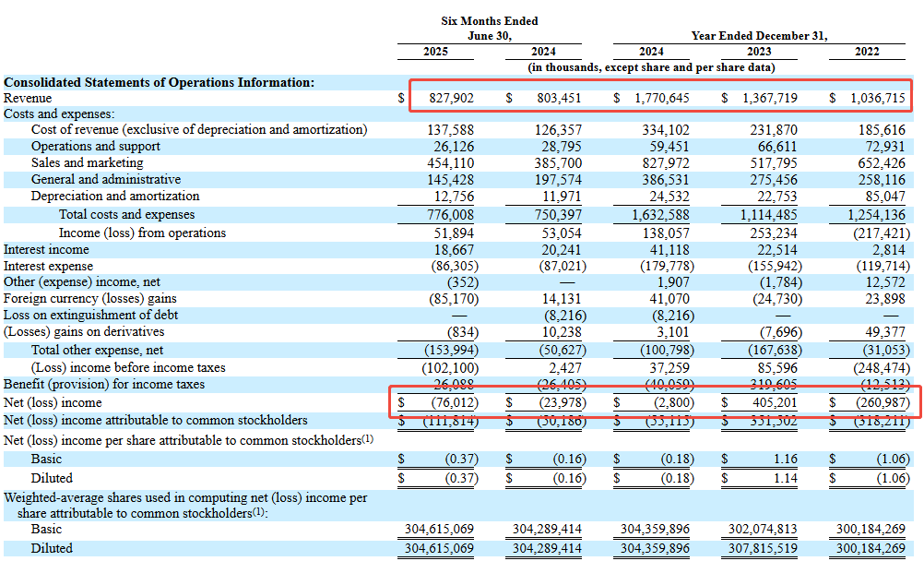Click the "Consolidated Statements of Operations Information" heading
The image size is (924, 573).
click(x=159, y=82)
